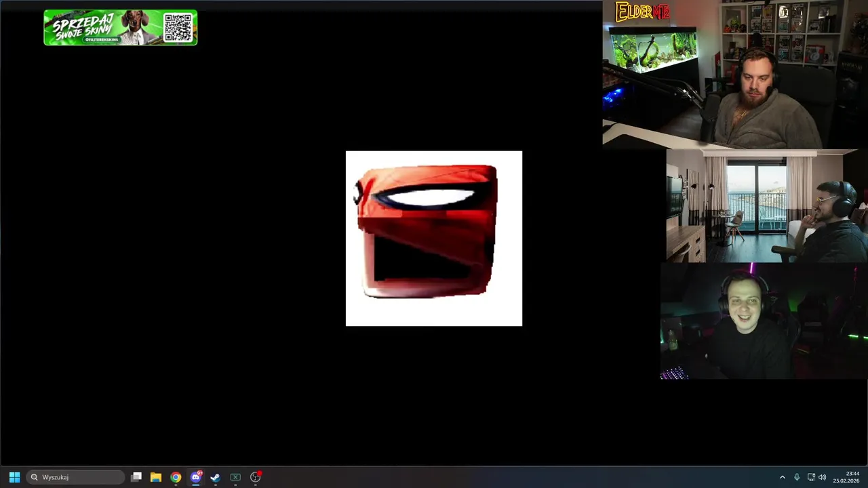Select the middle webcam with balcony view
This screenshot has width=868, height=488.
(767, 206)
